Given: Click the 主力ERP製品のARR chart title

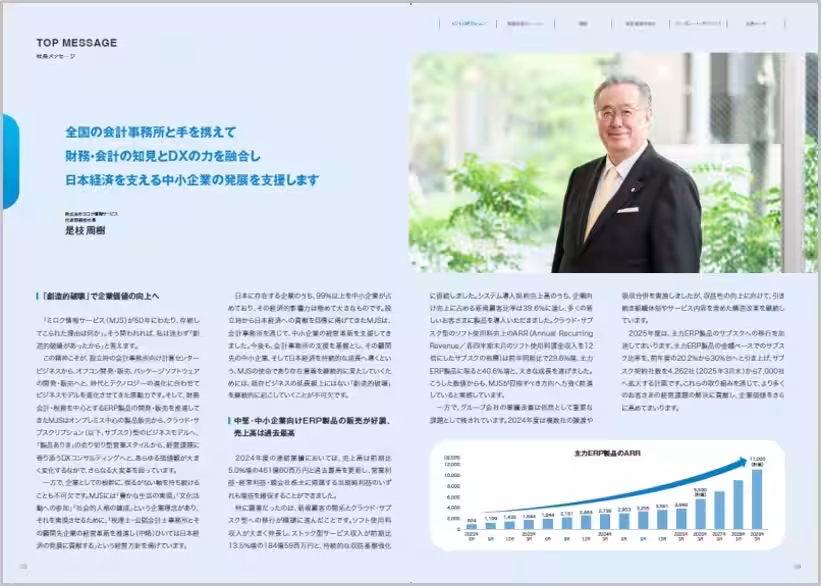Looking at the screenshot, I should [606, 453].
